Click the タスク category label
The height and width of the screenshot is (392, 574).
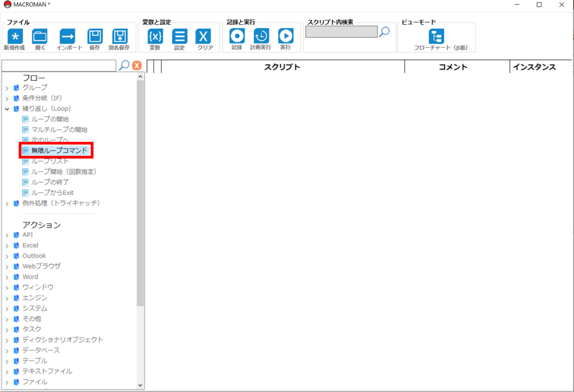[x=32, y=329]
